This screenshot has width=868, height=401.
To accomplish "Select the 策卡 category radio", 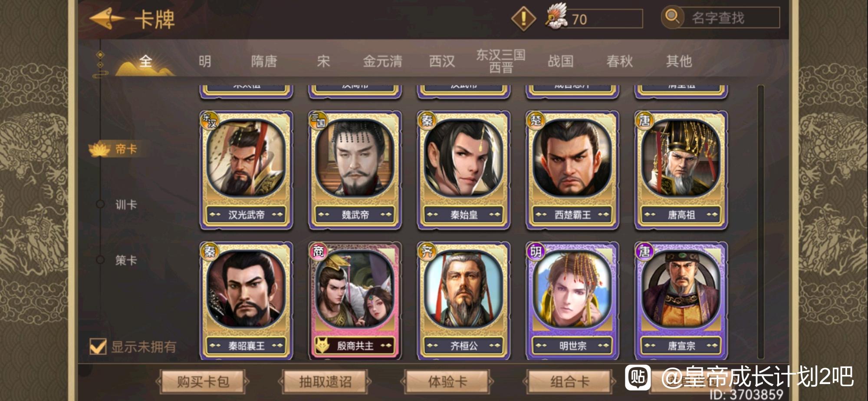I will pos(100,260).
